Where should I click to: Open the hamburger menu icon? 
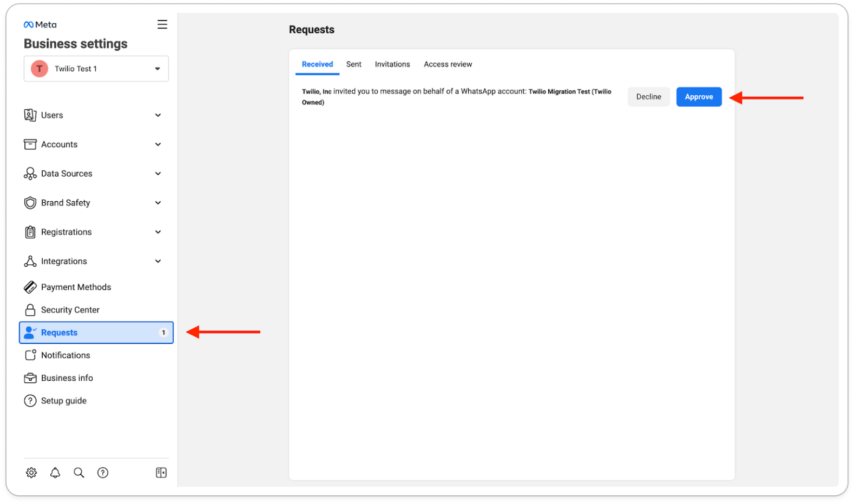[x=162, y=25]
